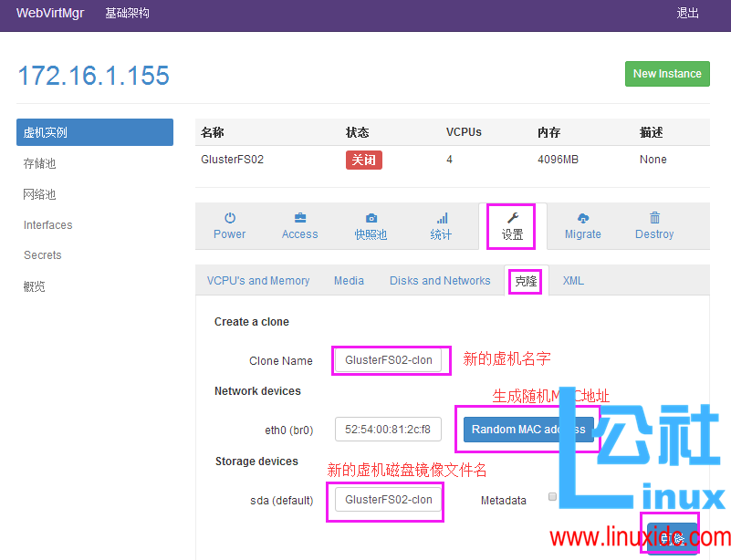Click the Destroy trash icon
Viewport: 731px width, 560px height.
pyautogui.click(x=653, y=225)
